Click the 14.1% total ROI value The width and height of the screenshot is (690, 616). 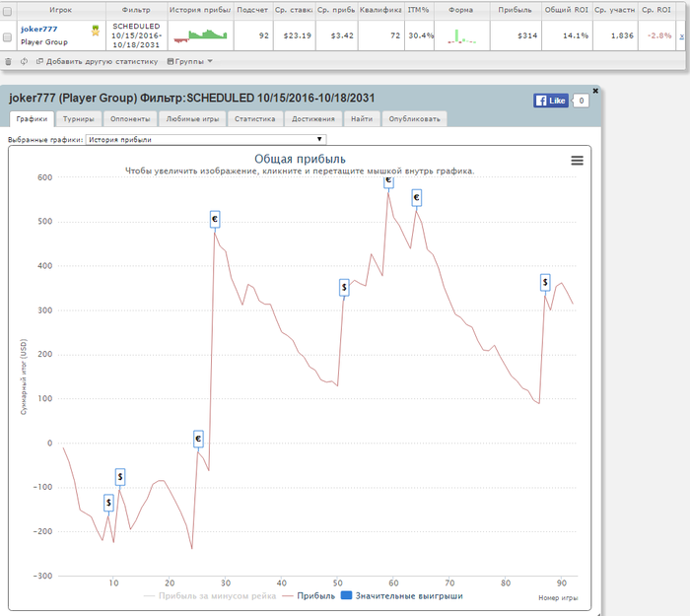coord(576,35)
